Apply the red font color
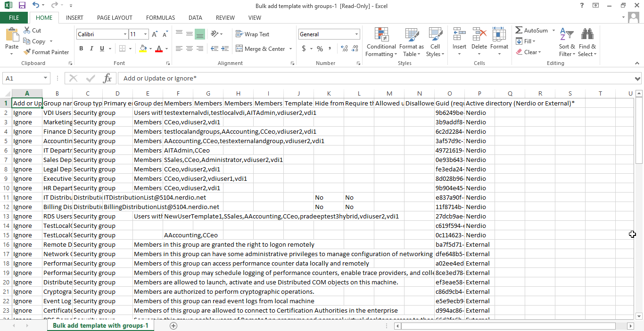Screen dimensions: 644x331 (159, 48)
